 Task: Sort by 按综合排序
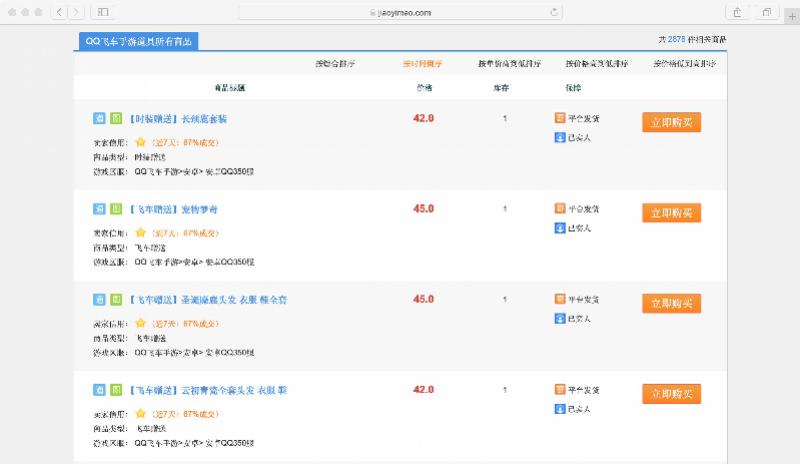point(335,64)
